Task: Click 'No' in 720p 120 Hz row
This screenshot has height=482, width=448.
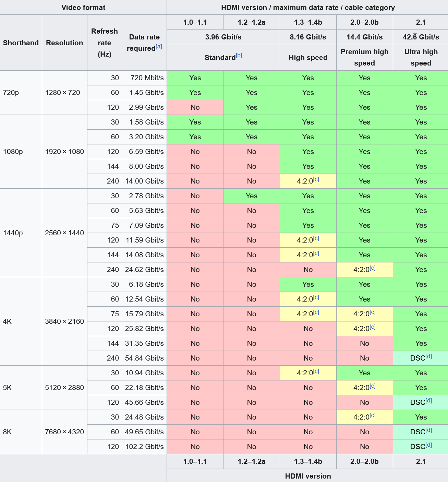Action: click(195, 107)
